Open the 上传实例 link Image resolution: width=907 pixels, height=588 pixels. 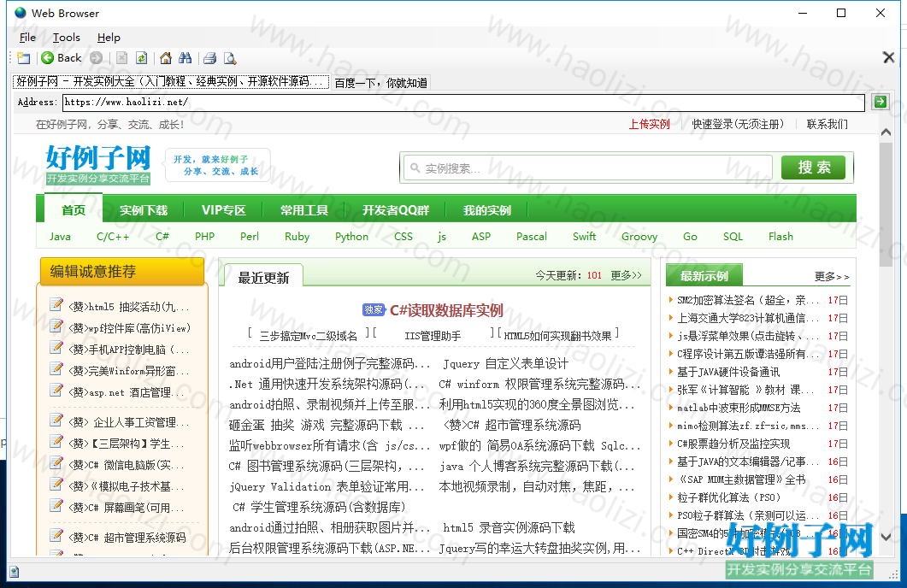[x=649, y=124]
